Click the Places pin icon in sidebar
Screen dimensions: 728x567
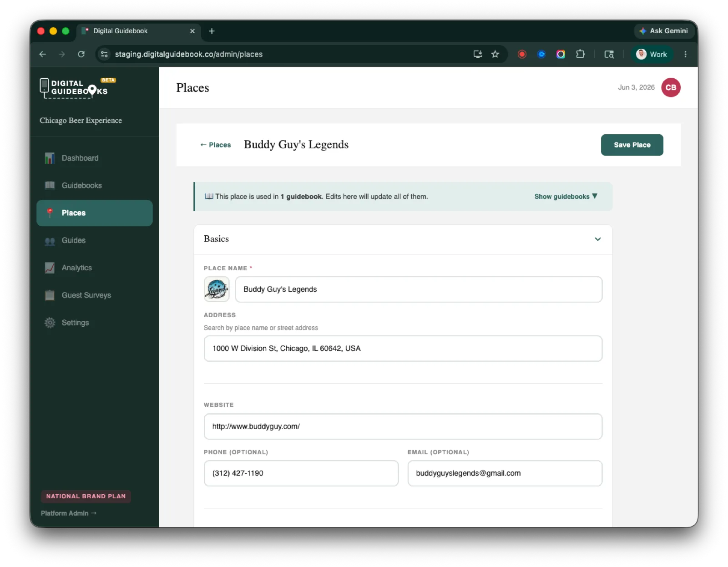click(x=50, y=213)
